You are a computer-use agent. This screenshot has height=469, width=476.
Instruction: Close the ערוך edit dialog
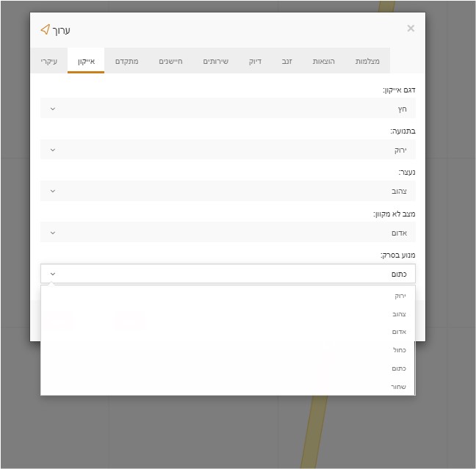pos(411,29)
